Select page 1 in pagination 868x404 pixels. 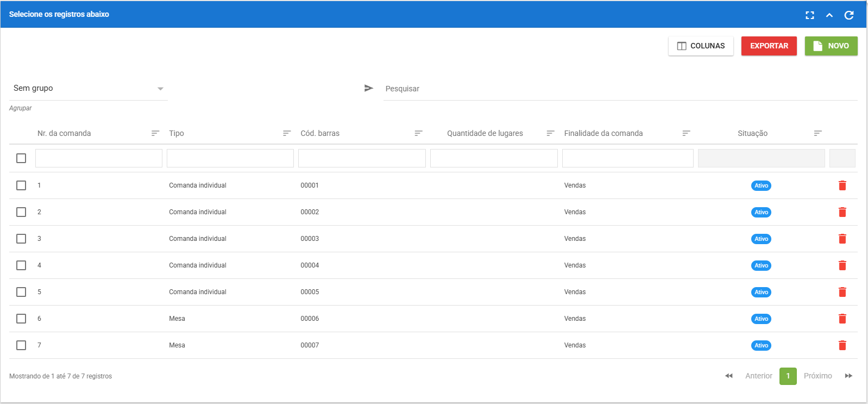point(788,376)
